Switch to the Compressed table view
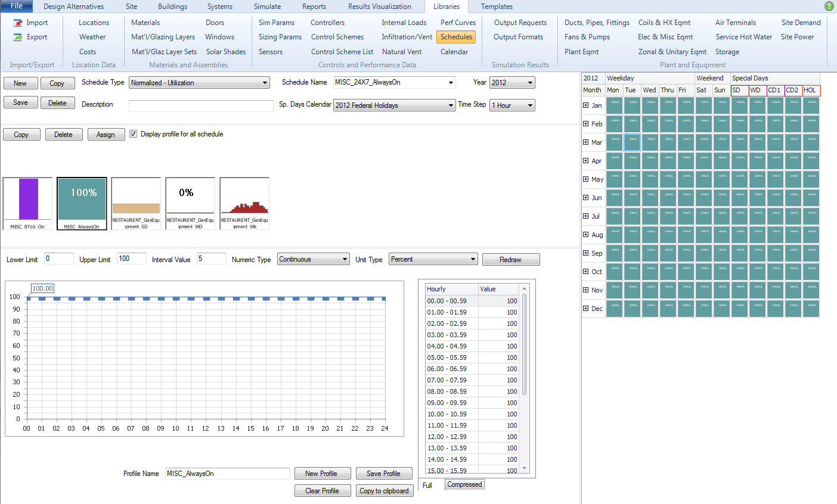Image resolution: width=837 pixels, height=504 pixels. click(x=464, y=484)
